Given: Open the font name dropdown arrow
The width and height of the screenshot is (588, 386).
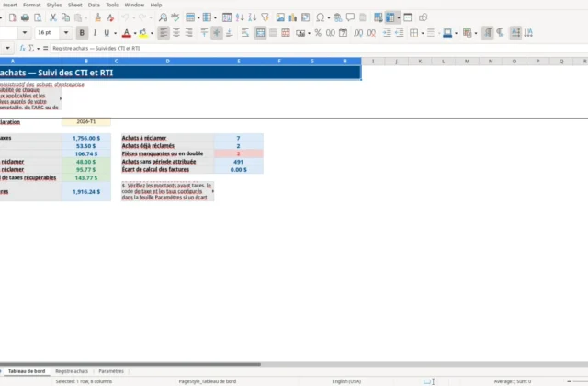Looking at the screenshot, I should (25, 33).
